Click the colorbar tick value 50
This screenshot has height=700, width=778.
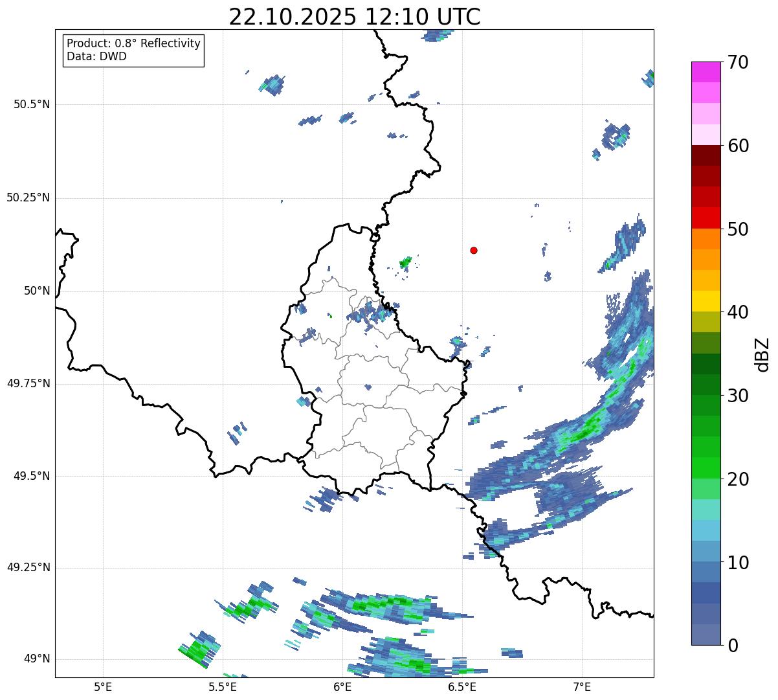pyautogui.click(x=739, y=229)
